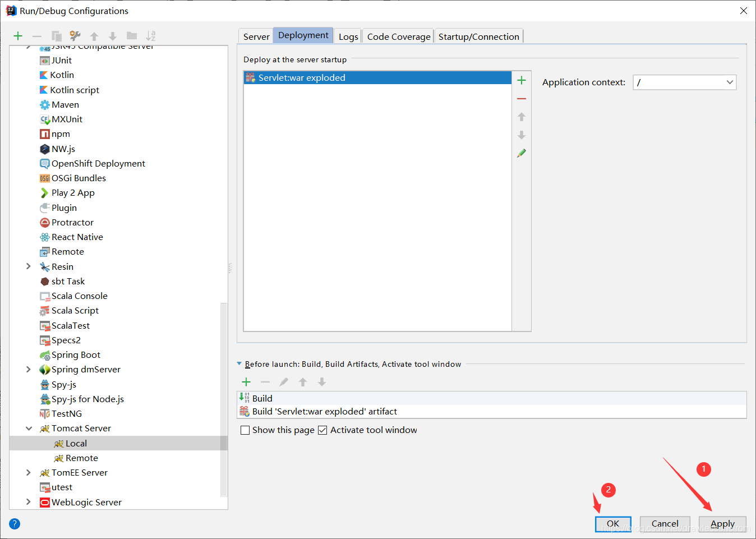Select Scala Console in the tree
The width and height of the screenshot is (756, 539).
click(79, 296)
